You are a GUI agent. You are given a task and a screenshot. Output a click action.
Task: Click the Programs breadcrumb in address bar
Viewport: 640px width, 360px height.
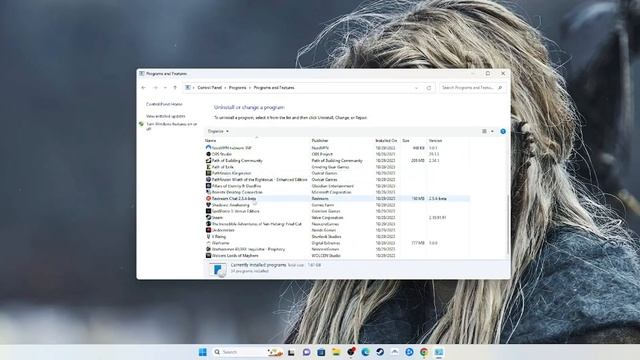(x=238, y=88)
